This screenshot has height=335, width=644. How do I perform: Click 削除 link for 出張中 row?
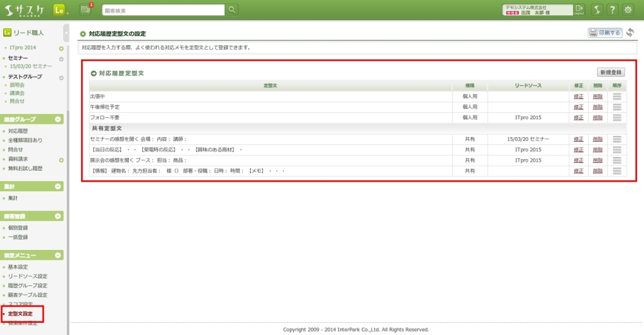[x=598, y=96]
